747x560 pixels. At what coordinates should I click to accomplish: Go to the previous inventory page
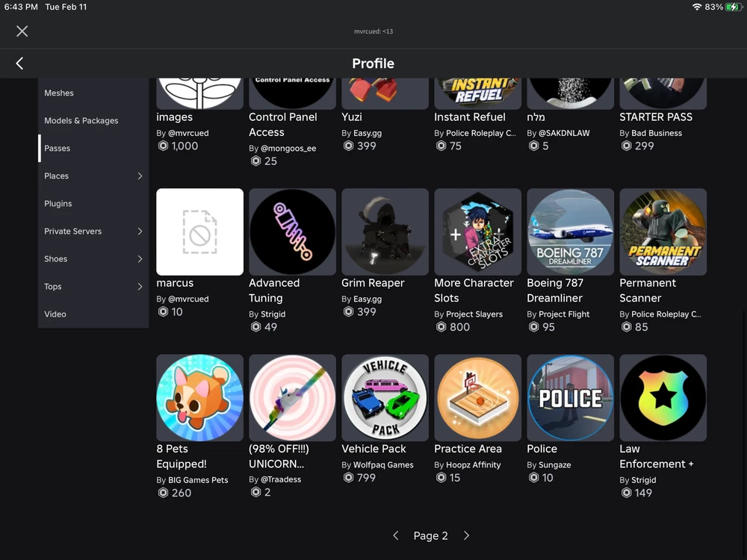396,535
